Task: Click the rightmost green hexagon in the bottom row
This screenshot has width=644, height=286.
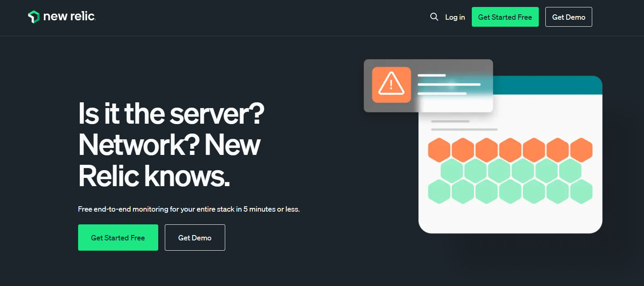Action: coord(581,191)
